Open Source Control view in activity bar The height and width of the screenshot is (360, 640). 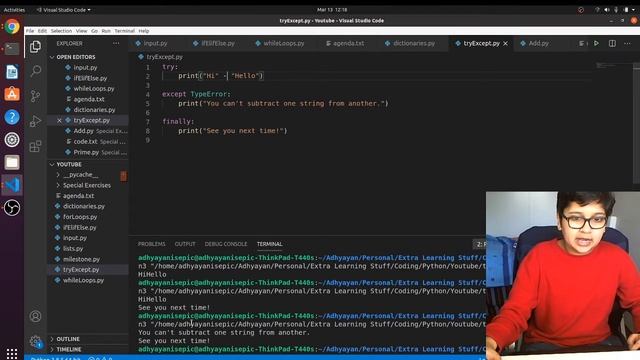(x=36, y=96)
